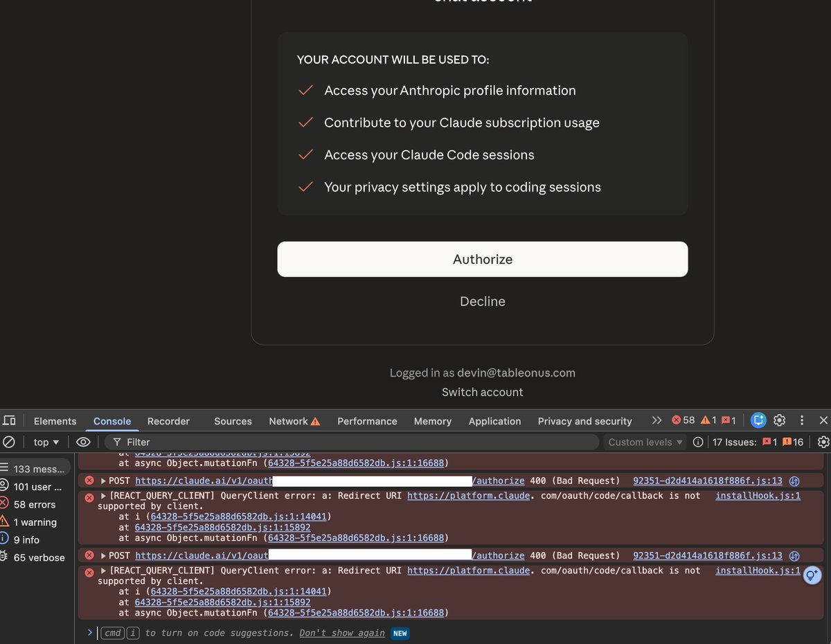Expand the first REACT_QUERY_CLIENT error message
Viewport: 831px width, 644px height.
pos(104,495)
